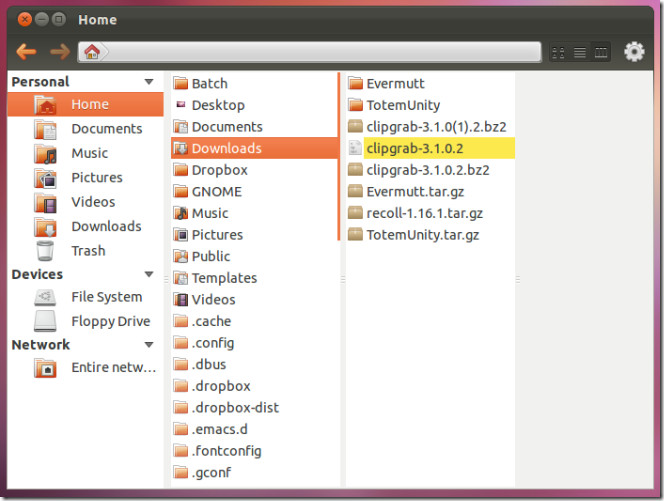Viewport: 664px width, 501px height.
Task: Select Music folder icon in middle column
Action: pos(181,213)
